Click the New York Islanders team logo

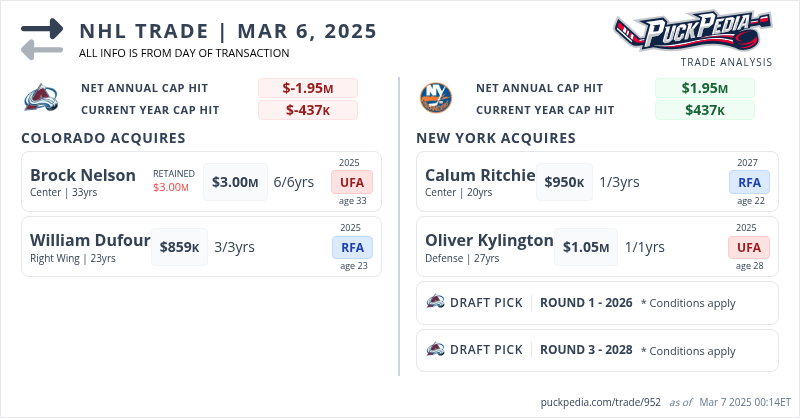point(435,98)
